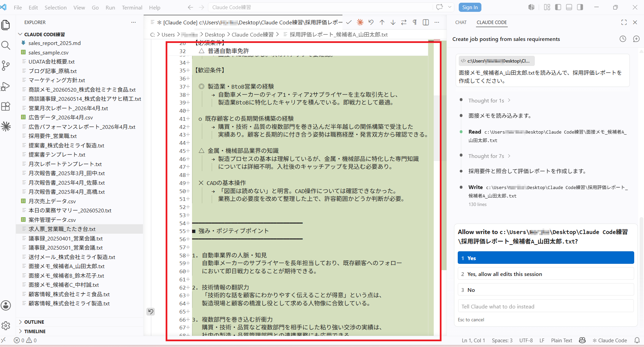This screenshot has width=644, height=347.
Task: Open editor More Actions ellipsis
Action: click(437, 22)
